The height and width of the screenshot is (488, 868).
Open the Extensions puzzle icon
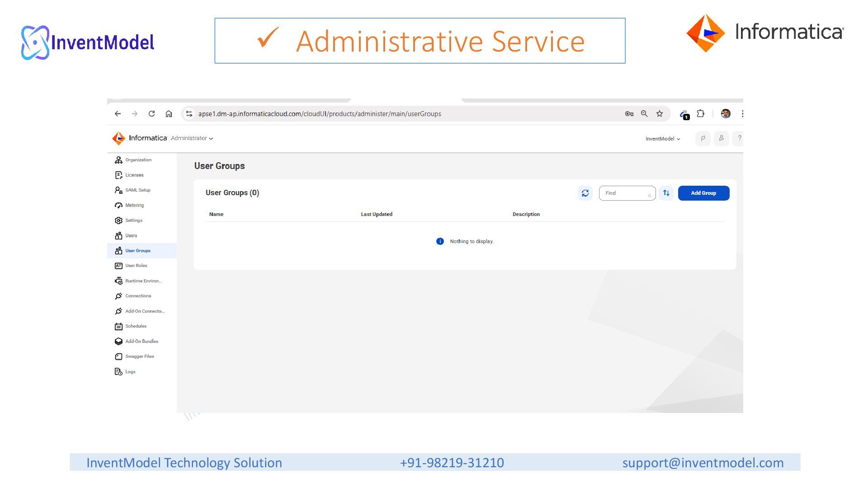700,114
